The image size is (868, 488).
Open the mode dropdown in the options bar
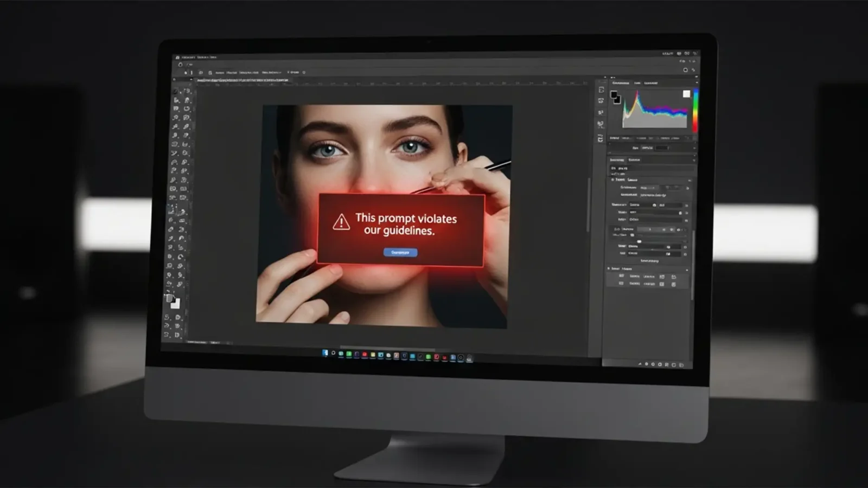pos(271,73)
